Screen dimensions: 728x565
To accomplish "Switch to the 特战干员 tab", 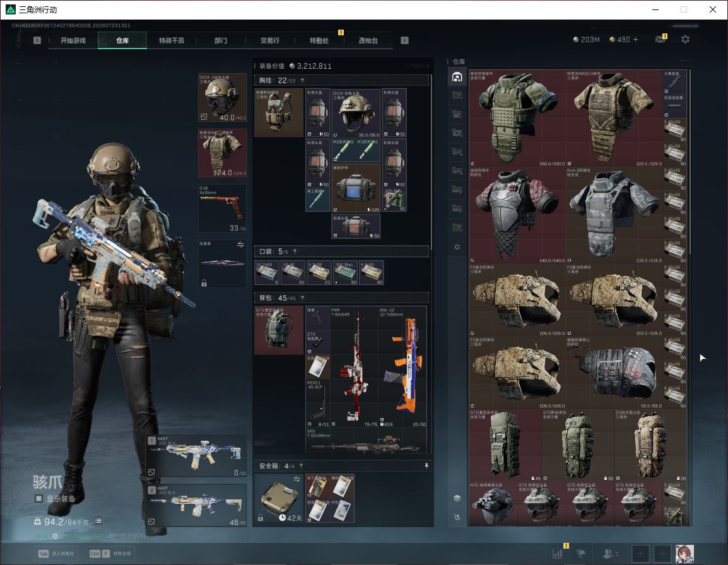I will [x=172, y=40].
